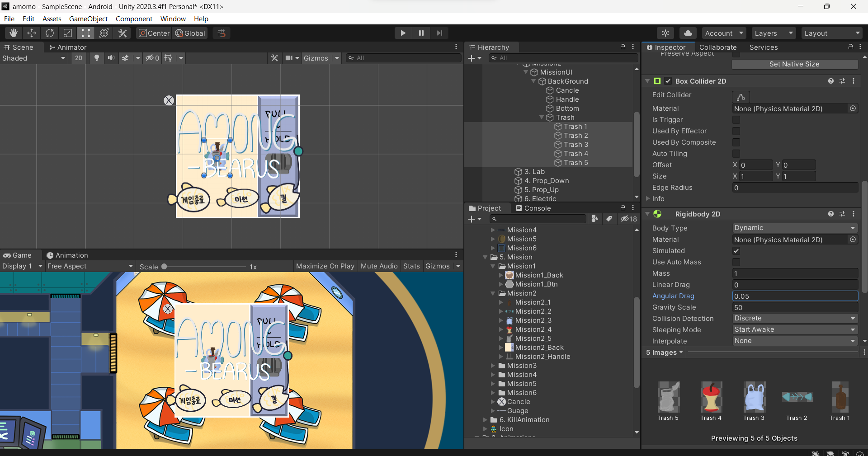The height and width of the screenshot is (456, 868).
Task: Click the Edit Collider button
Action: [741, 97]
